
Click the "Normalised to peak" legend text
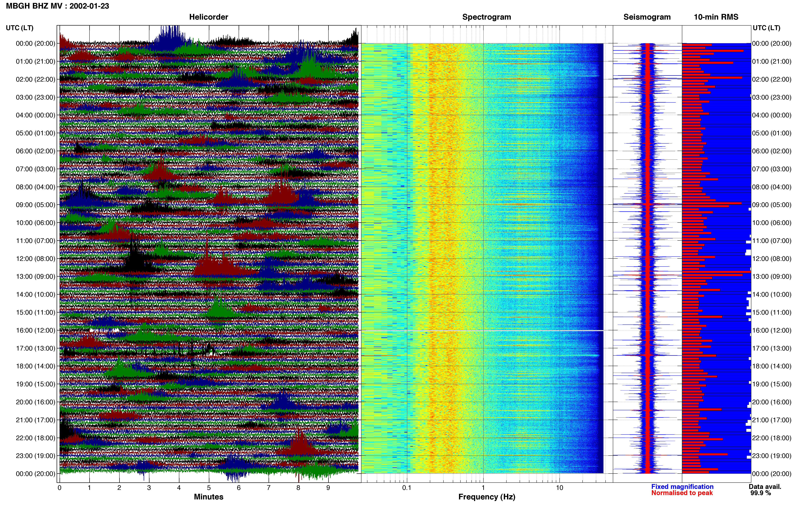coord(682,493)
